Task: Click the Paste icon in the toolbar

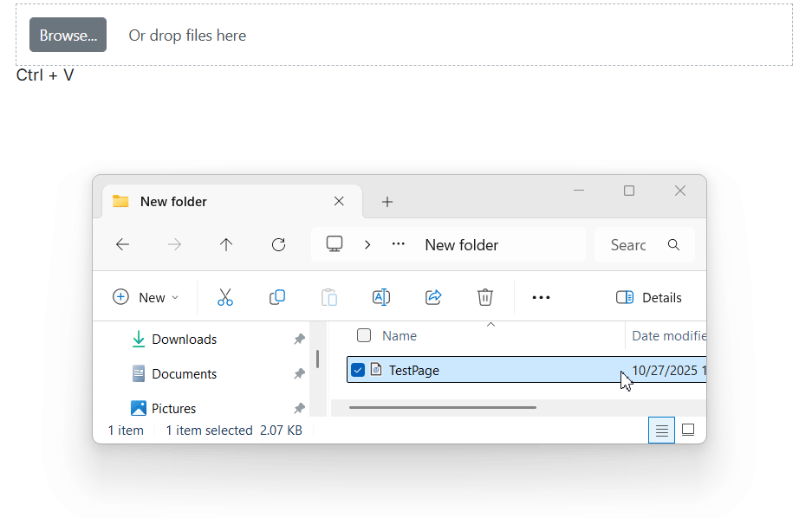Action: (329, 297)
